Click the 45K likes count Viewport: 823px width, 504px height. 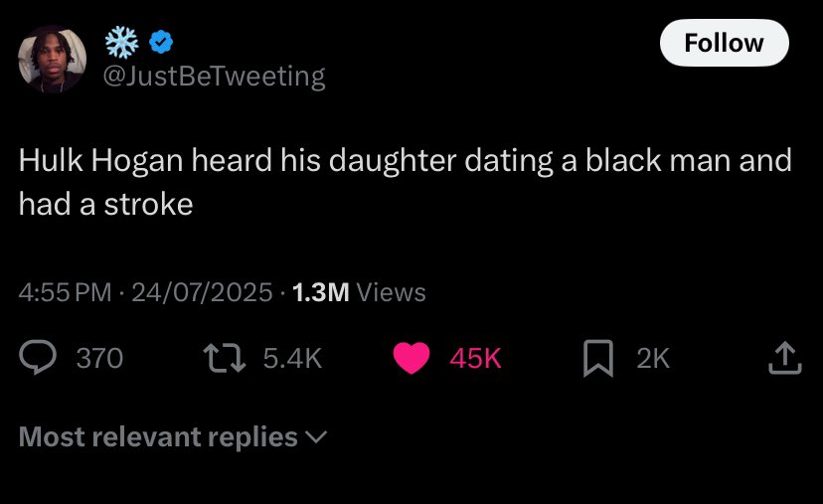[x=475, y=358]
